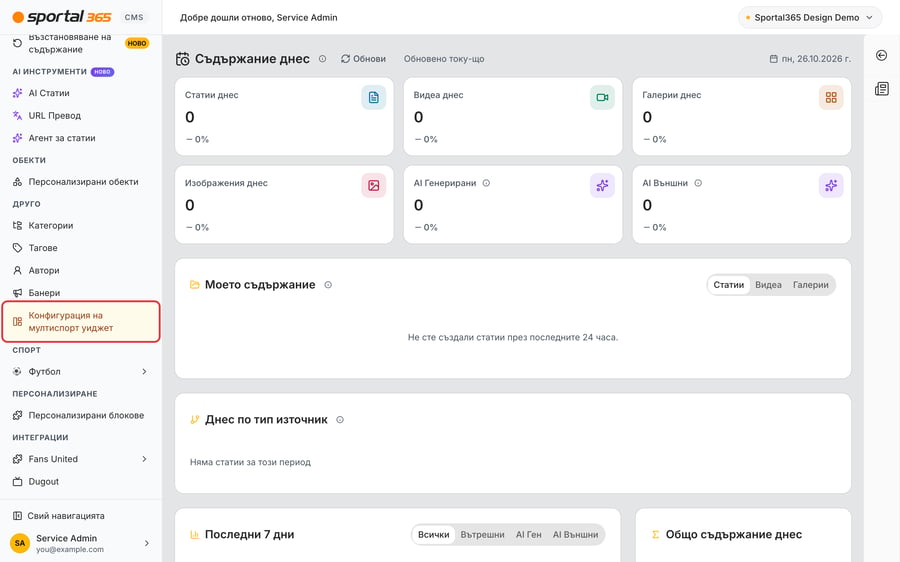Click the AI Външни sparkle card icon
This screenshot has width=900, height=562.
[831, 185]
